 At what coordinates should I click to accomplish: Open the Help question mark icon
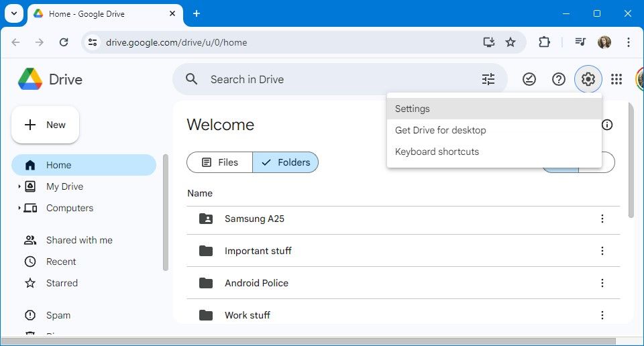click(558, 79)
